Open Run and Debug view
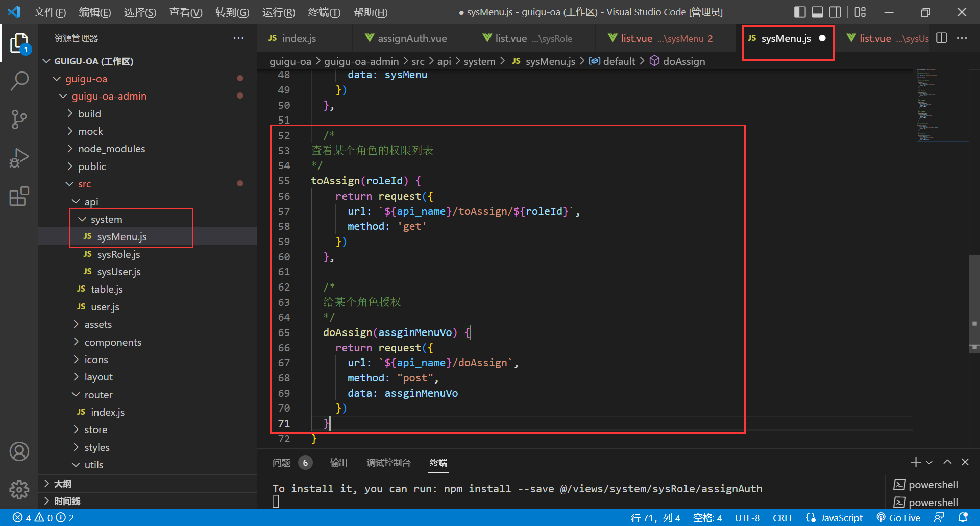This screenshot has height=526, width=980. click(19, 158)
